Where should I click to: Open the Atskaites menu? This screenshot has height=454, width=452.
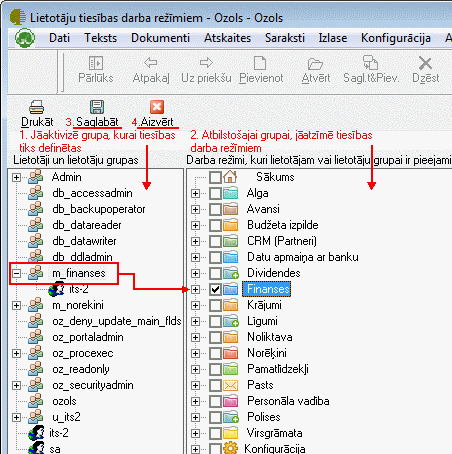(x=227, y=38)
